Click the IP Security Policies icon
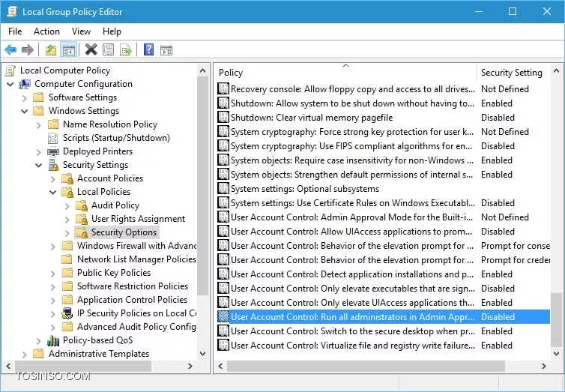 (x=67, y=313)
